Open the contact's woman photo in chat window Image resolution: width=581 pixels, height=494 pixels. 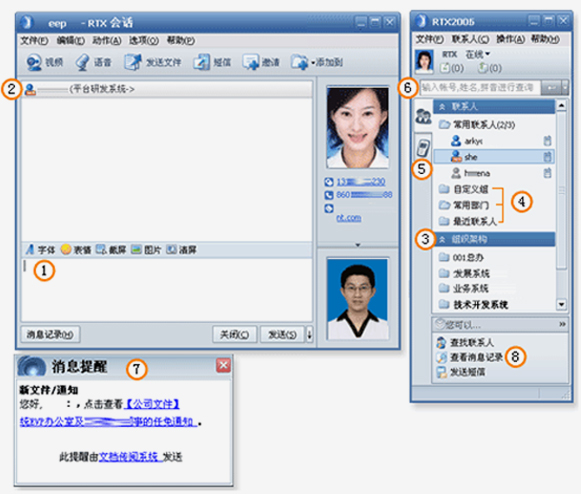point(358,127)
